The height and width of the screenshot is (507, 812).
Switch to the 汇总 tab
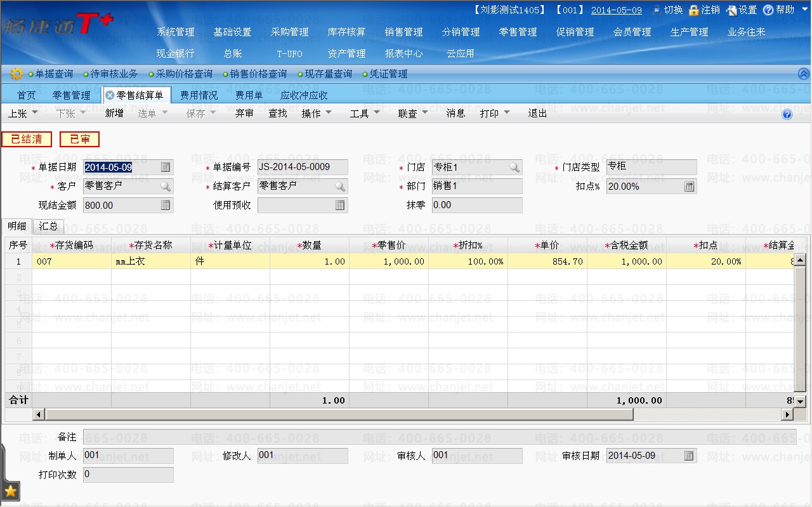48,226
